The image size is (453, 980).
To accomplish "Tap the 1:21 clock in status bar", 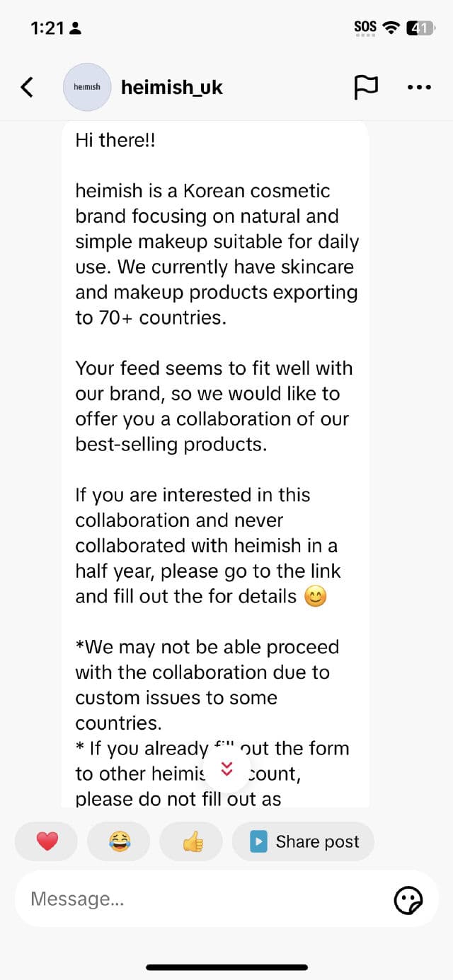I will point(47,28).
